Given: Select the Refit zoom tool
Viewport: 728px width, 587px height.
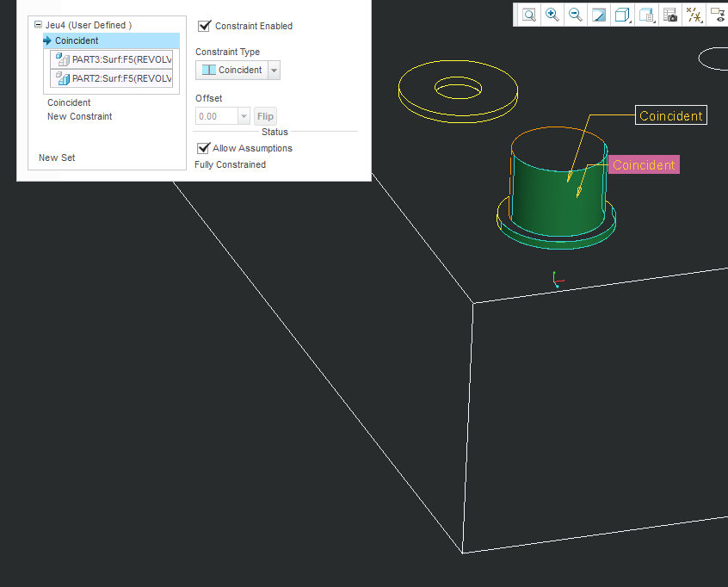Looking at the screenshot, I should (x=528, y=15).
